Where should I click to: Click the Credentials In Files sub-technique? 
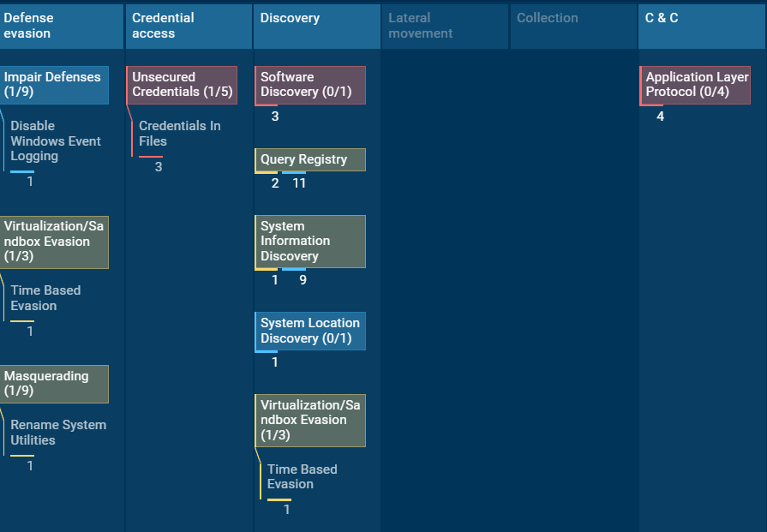(x=179, y=134)
